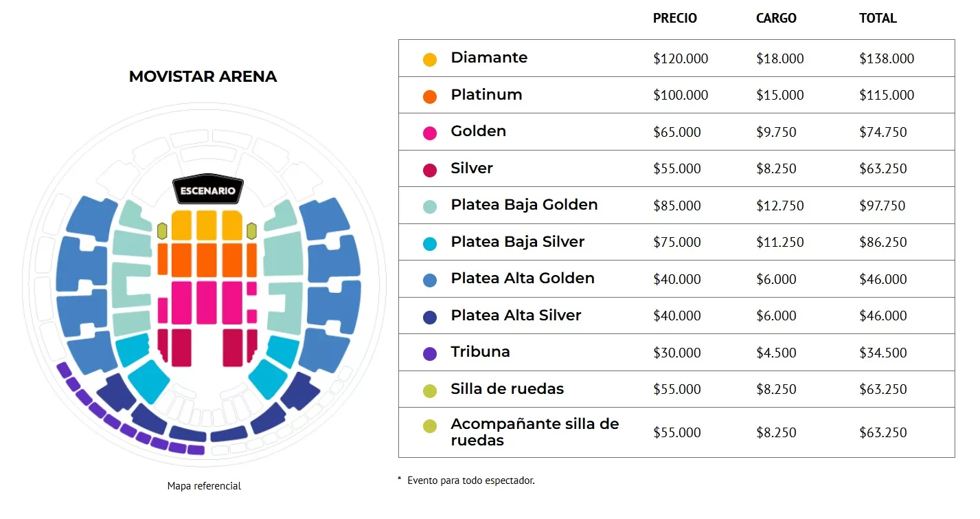Click the Platinum orange legend dot

(430, 97)
